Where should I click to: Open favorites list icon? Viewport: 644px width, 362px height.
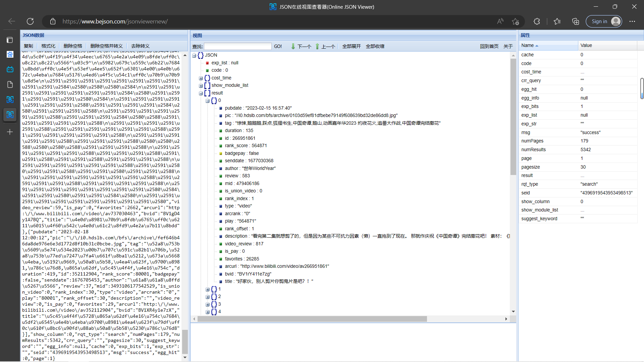(x=557, y=21)
